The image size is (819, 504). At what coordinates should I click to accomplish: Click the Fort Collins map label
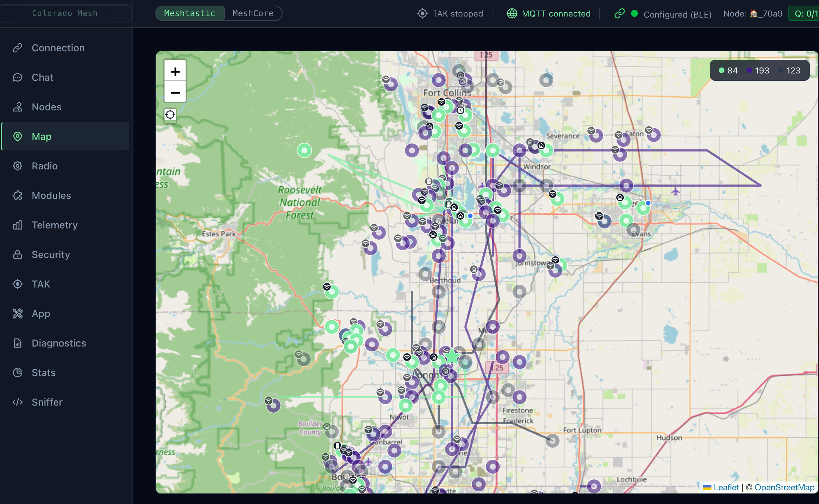point(447,93)
